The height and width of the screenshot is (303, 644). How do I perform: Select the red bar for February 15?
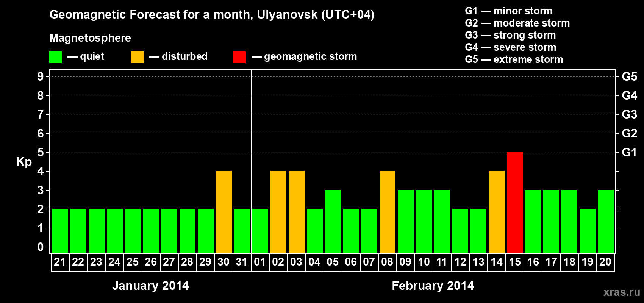coord(515,203)
